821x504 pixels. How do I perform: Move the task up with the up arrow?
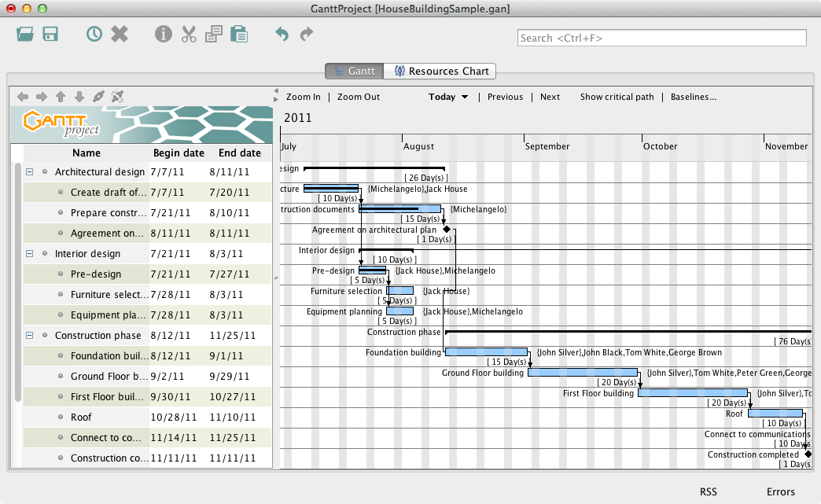(x=61, y=97)
